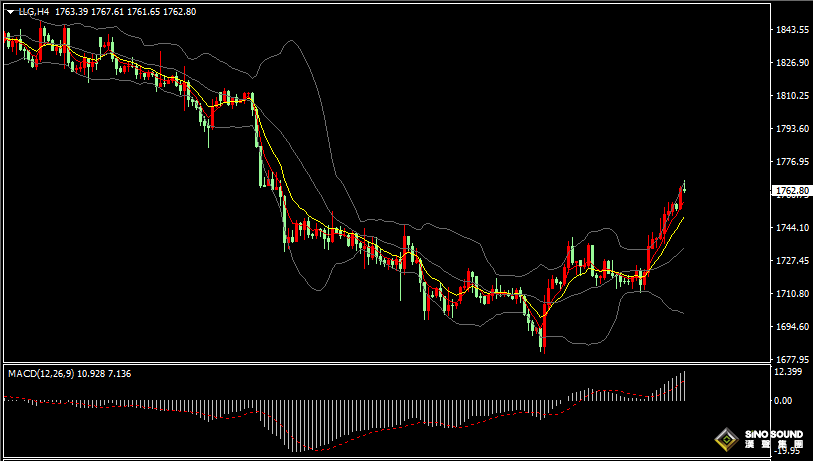Click the 1677.95 price axis label
This screenshot has height=461, width=813.
792,359
